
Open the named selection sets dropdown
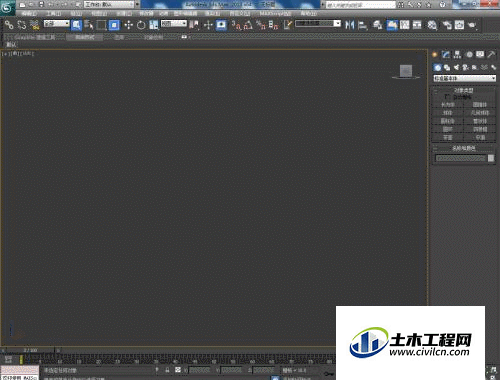tap(318, 24)
